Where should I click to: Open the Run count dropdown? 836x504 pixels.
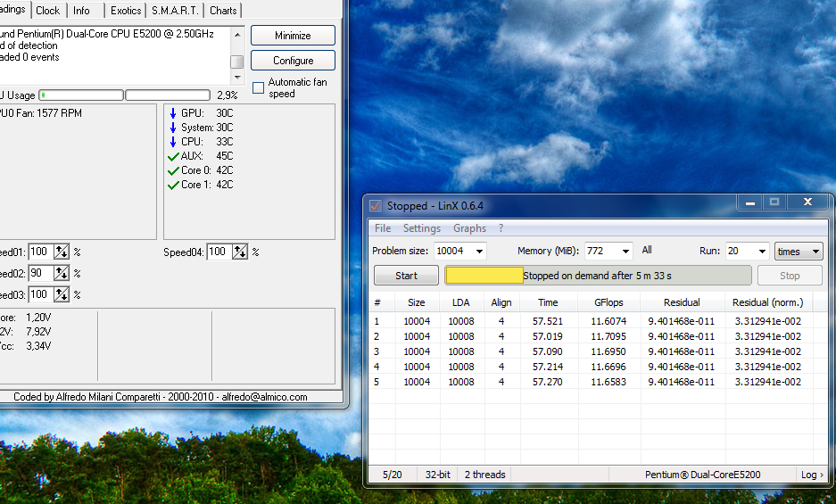coord(760,252)
